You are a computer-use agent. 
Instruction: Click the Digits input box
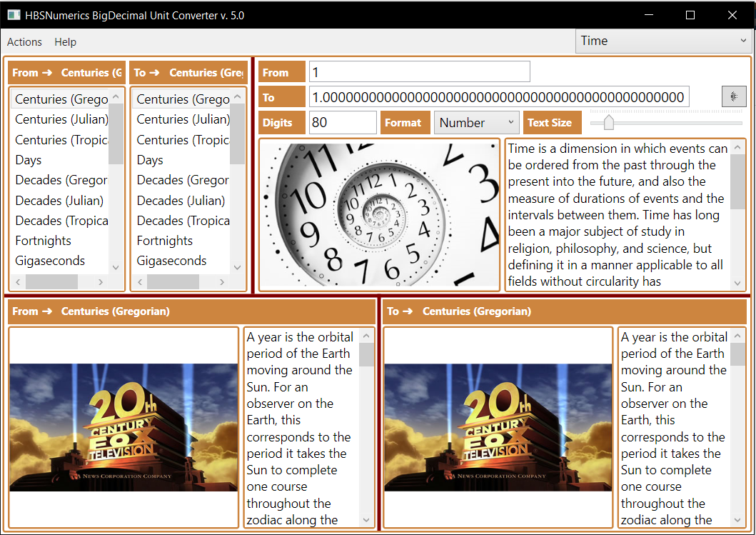342,123
